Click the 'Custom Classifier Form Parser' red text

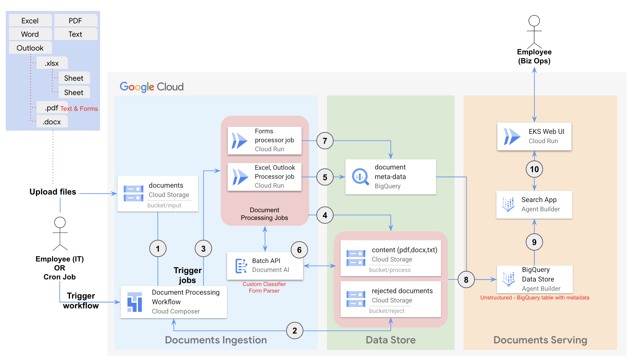click(x=264, y=287)
